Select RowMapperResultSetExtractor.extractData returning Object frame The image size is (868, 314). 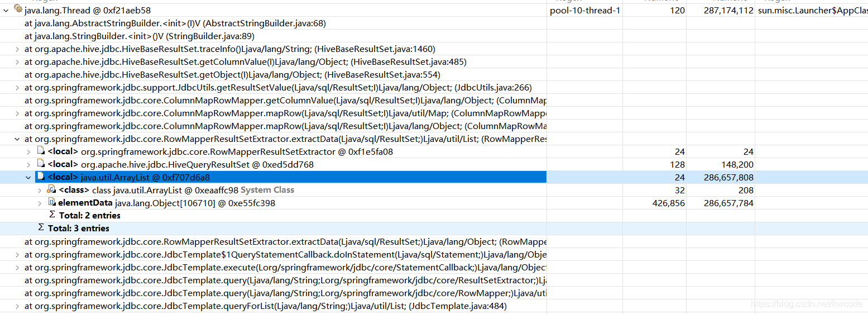[x=285, y=242]
